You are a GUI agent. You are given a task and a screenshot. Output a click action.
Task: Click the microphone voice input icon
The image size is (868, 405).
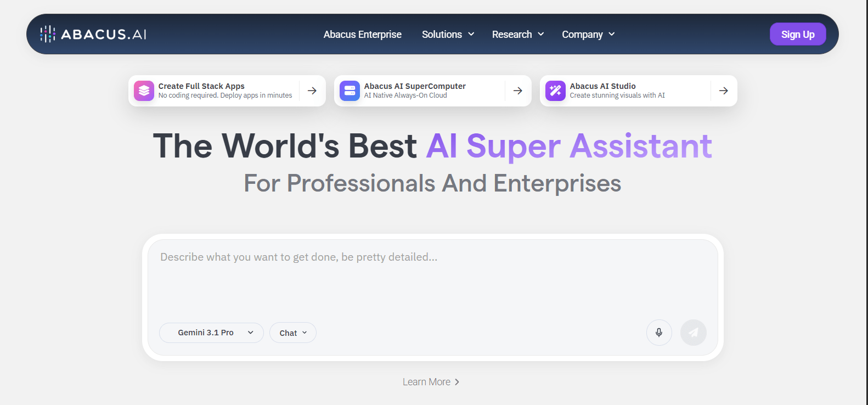tap(659, 333)
